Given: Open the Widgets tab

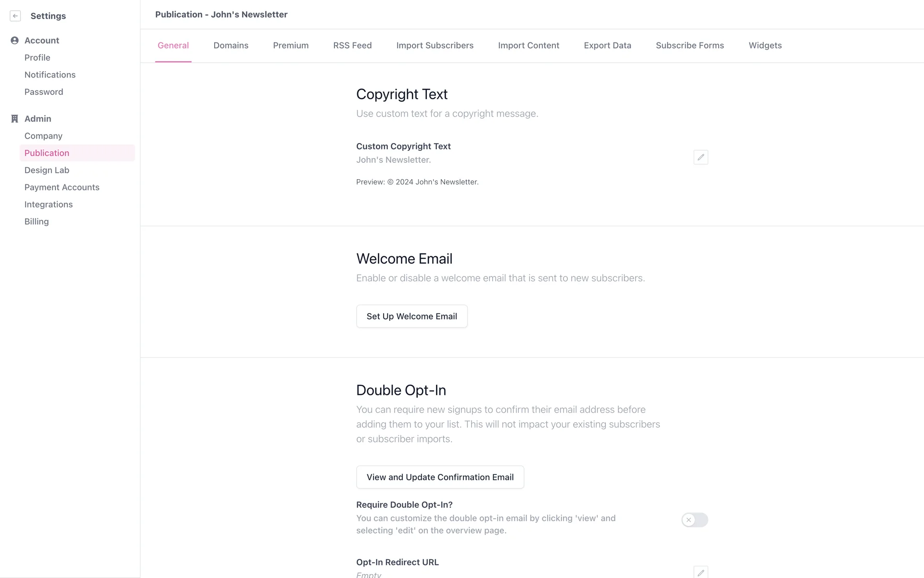Looking at the screenshot, I should tap(765, 45).
